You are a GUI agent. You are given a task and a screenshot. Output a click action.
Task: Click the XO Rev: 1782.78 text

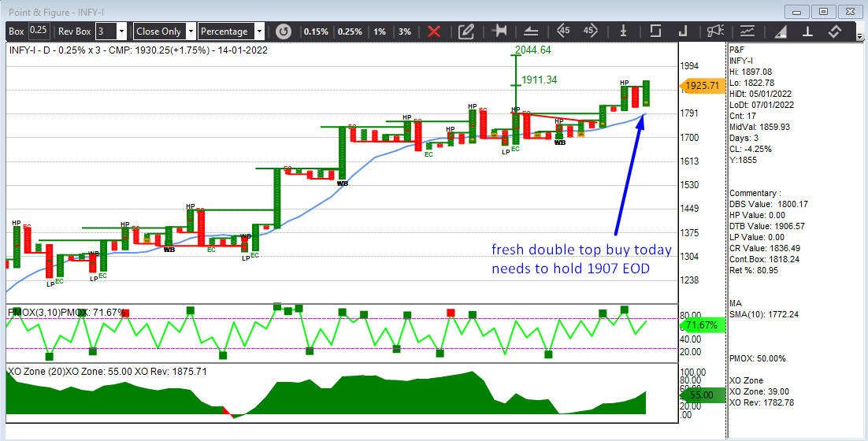pyautogui.click(x=761, y=402)
